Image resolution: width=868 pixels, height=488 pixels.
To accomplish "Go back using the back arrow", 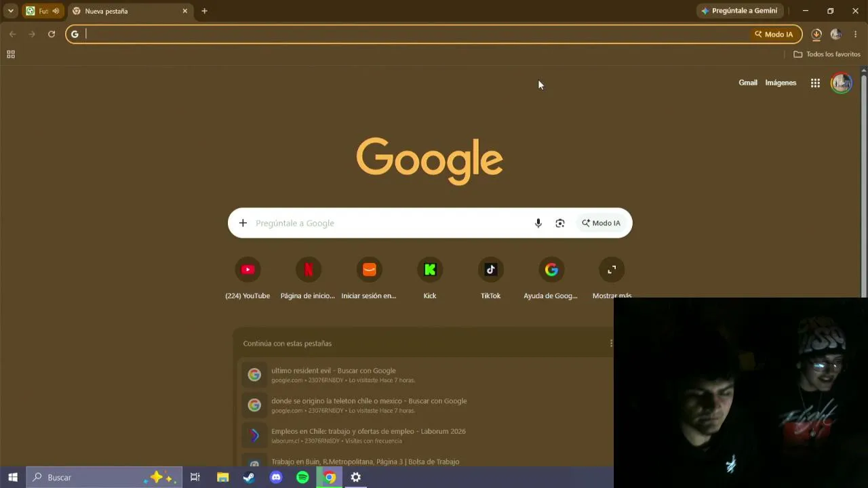I will coord(12,34).
